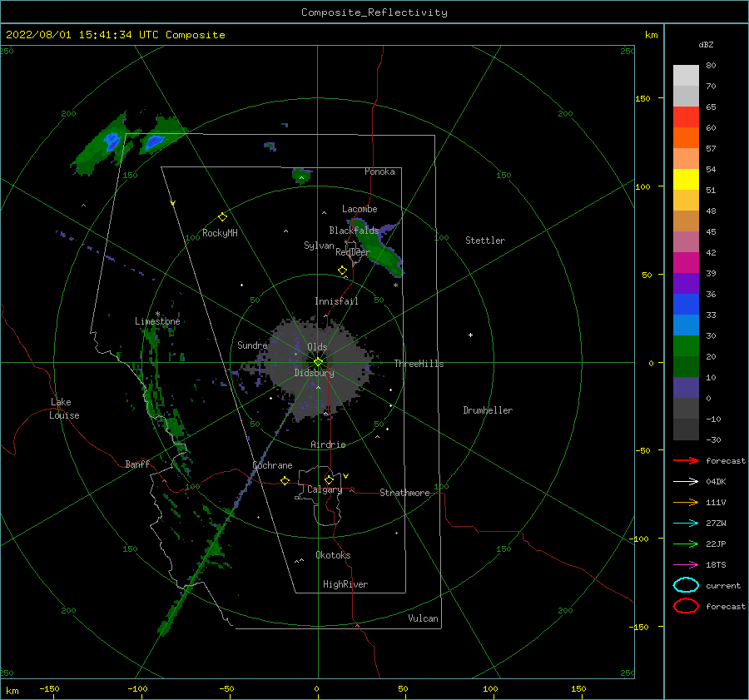Click the cyan 27ZW arrow in the legend
The image size is (749, 700).
point(686,524)
